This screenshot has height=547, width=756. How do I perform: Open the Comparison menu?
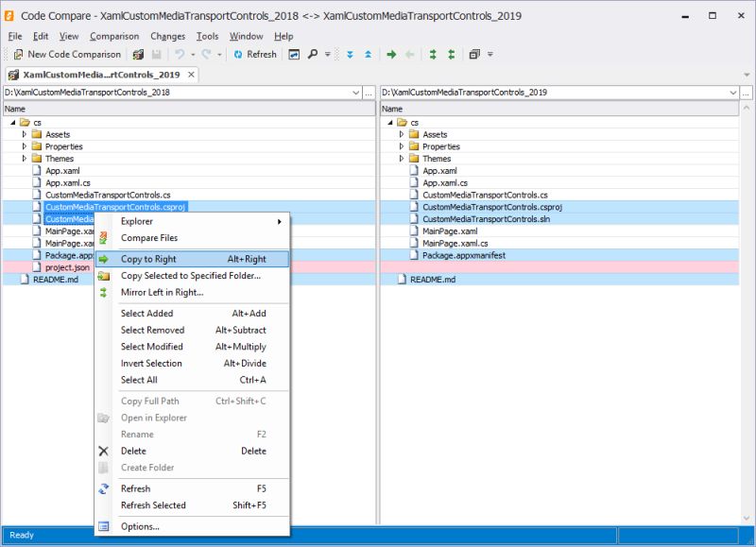(113, 36)
